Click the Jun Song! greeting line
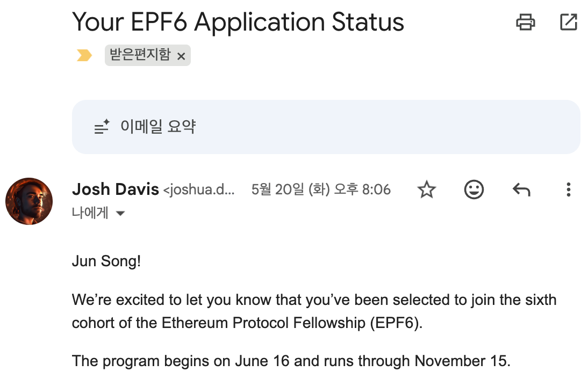588x379 pixels. coord(106,262)
